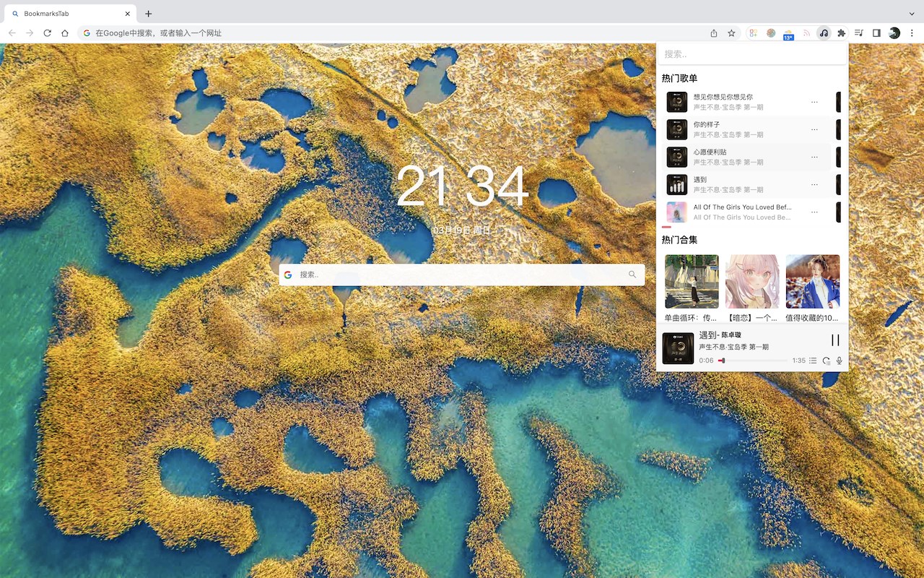Open the playlist queue icon in player
924x578 pixels.
pos(813,361)
